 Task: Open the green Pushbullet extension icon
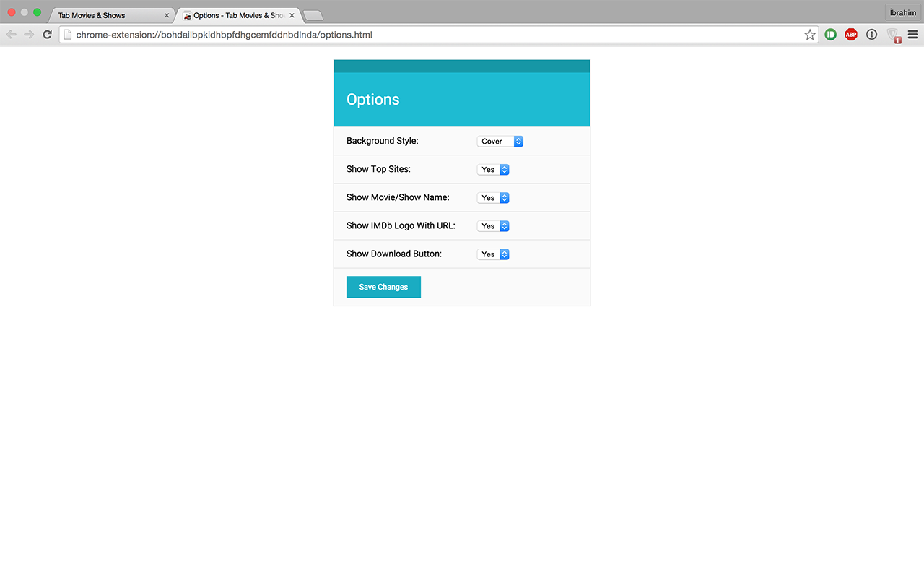[x=831, y=34]
